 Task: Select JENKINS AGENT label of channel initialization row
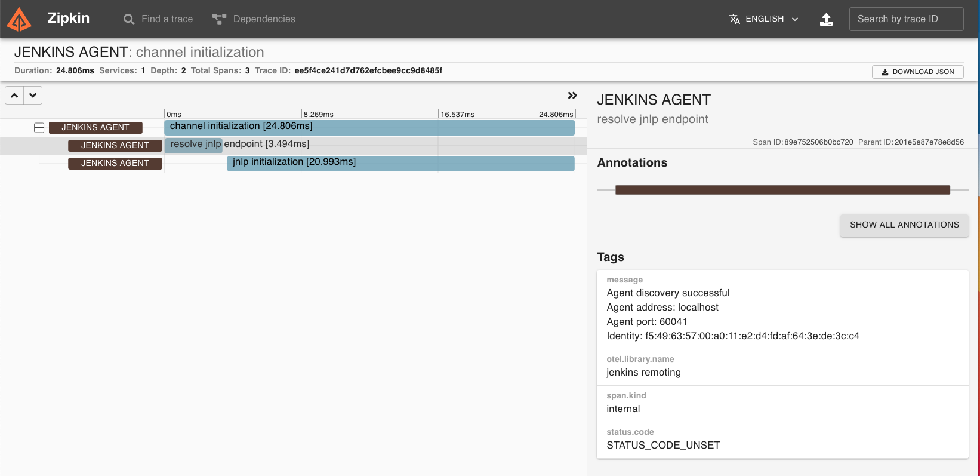(x=95, y=128)
